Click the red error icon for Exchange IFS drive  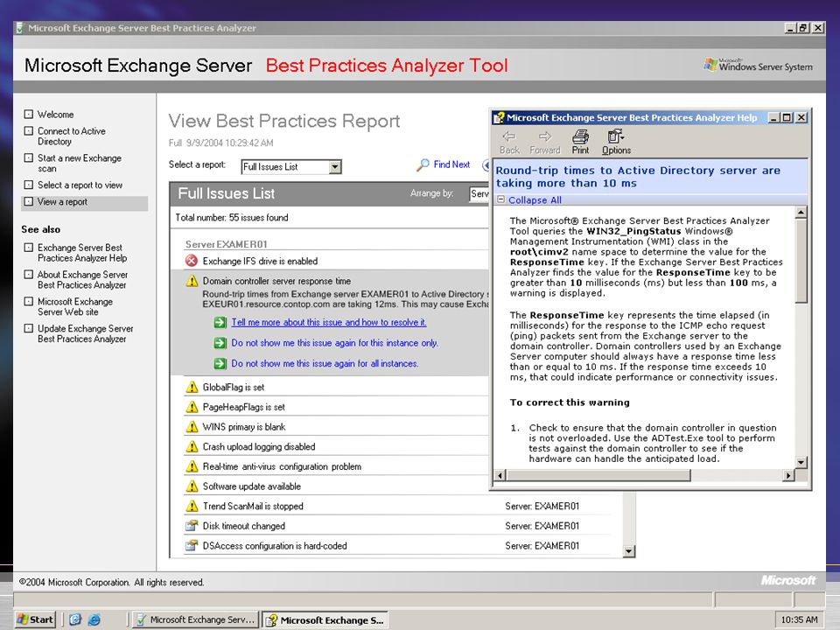192,261
